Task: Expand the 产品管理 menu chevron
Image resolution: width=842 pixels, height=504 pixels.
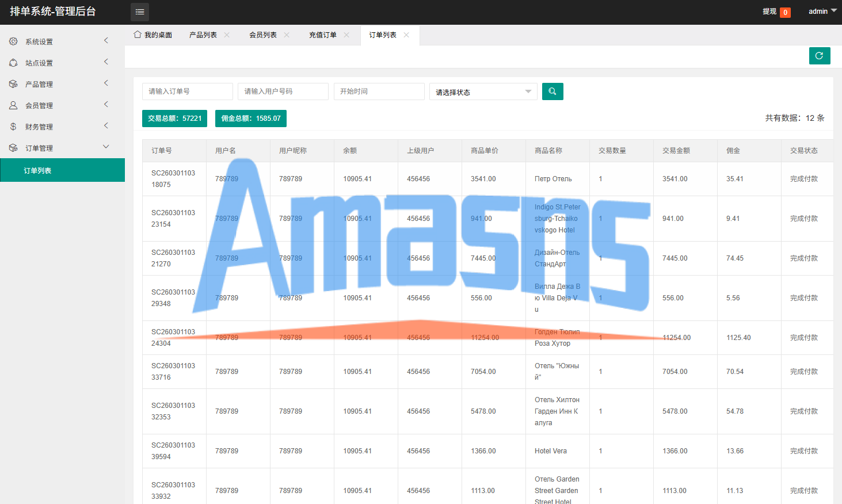Action: (x=106, y=83)
